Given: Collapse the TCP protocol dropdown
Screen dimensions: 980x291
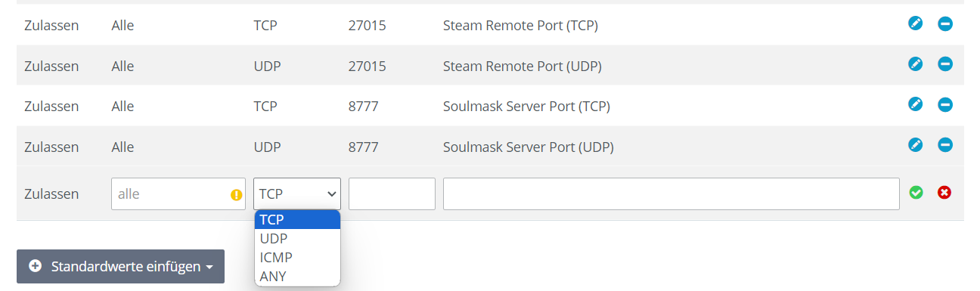Looking at the screenshot, I should coord(297,193).
